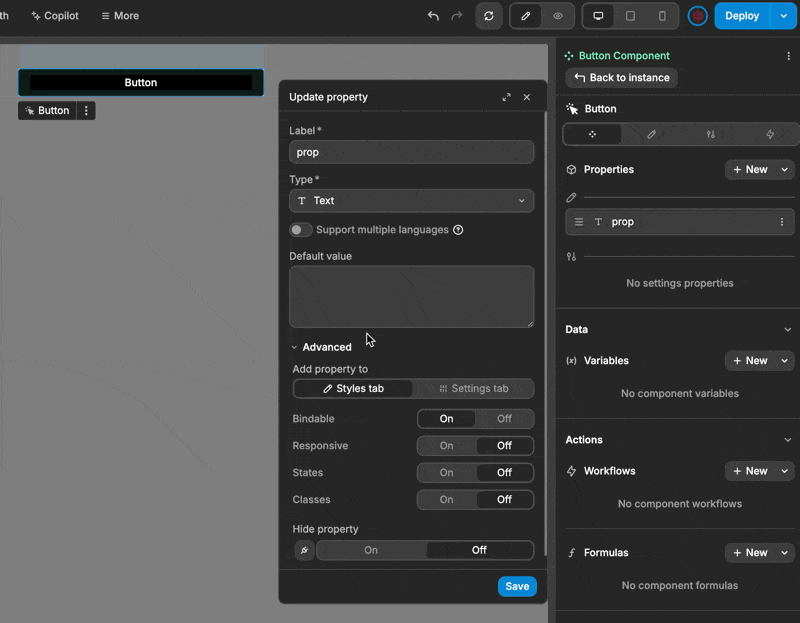
Task: Turn Responsive on for the property
Action: [x=446, y=445]
